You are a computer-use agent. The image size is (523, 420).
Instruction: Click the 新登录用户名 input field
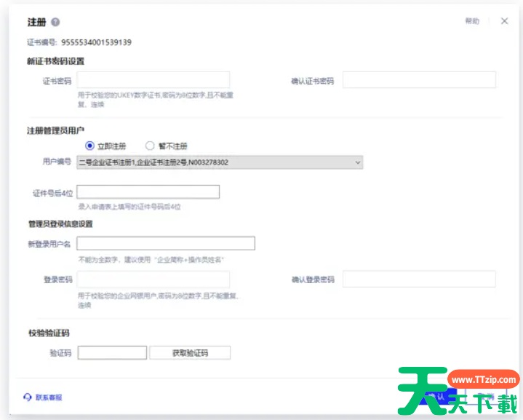(166, 243)
